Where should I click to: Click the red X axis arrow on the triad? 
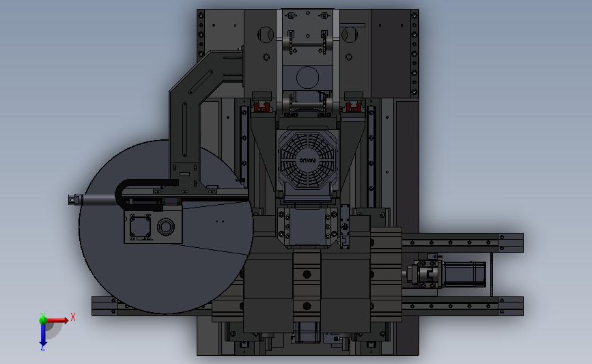57,320
